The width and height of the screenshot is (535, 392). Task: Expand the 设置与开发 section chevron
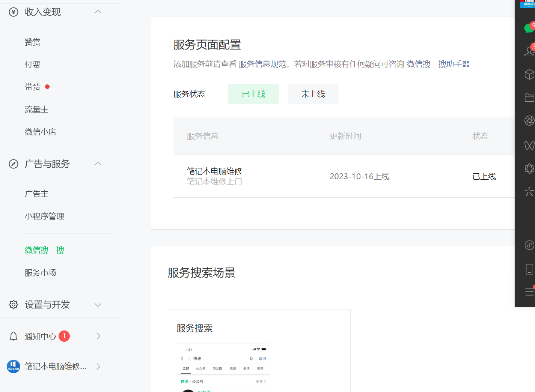click(x=98, y=305)
